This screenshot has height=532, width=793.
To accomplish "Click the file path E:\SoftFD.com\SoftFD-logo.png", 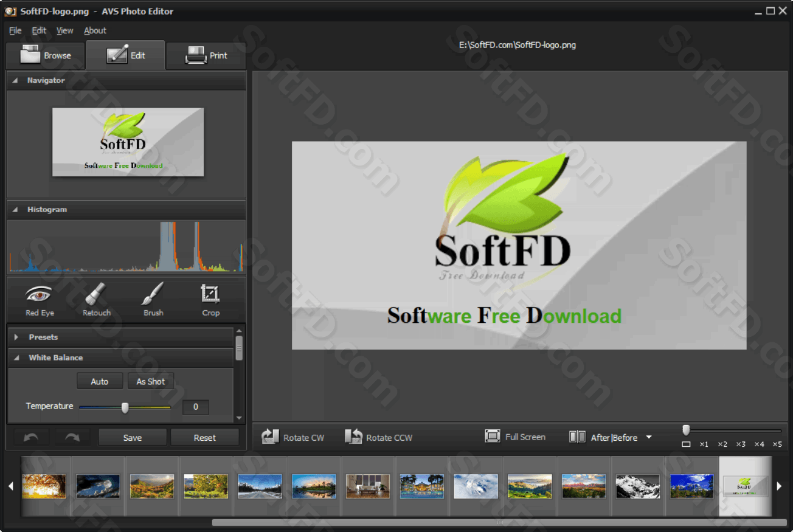I will [518, 44].
